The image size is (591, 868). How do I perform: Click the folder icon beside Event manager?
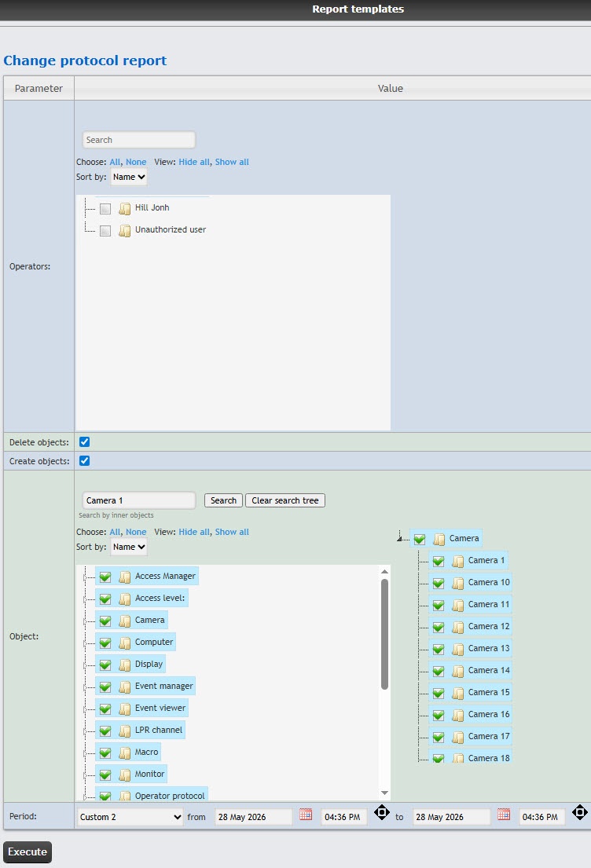click(125, 687)
